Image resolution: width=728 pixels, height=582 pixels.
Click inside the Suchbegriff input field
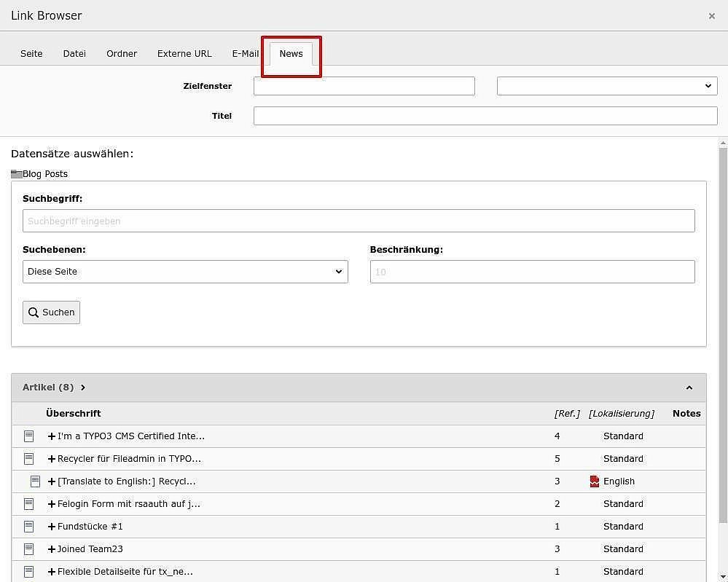(x=359, y=220)
